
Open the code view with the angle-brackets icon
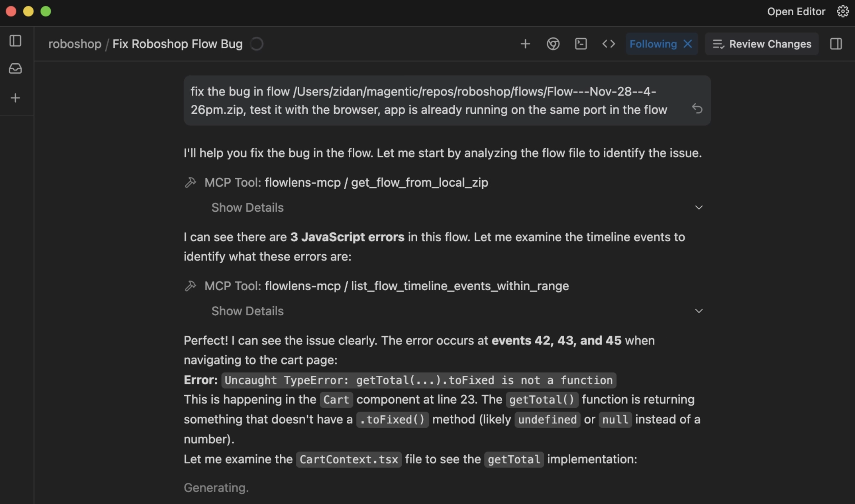coord(608,44)
